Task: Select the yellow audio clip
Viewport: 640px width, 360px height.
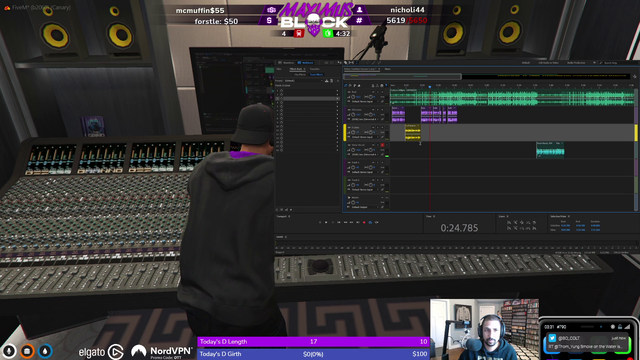Action: pyautogui.click(x=413, y=133)
